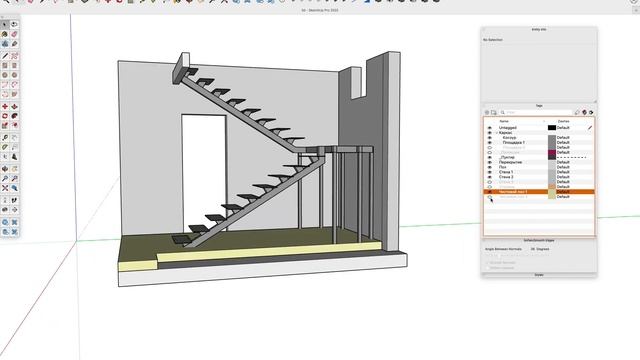This screenshot has height=360, width=640.
Task: Select the Пол tag row
Action: pyautogui.click(x=539, y=167)
